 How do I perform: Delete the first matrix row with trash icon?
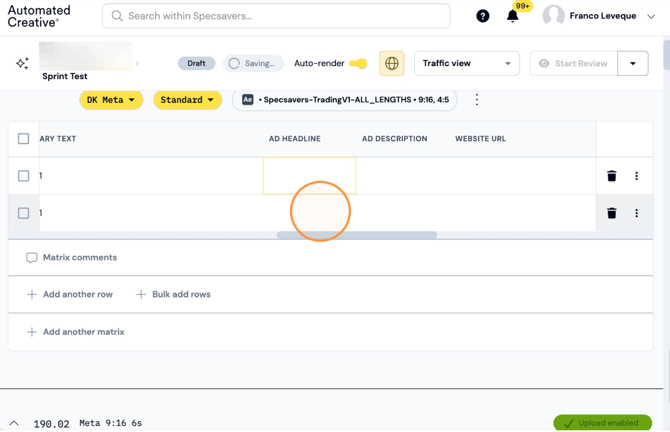pos(611,176)
